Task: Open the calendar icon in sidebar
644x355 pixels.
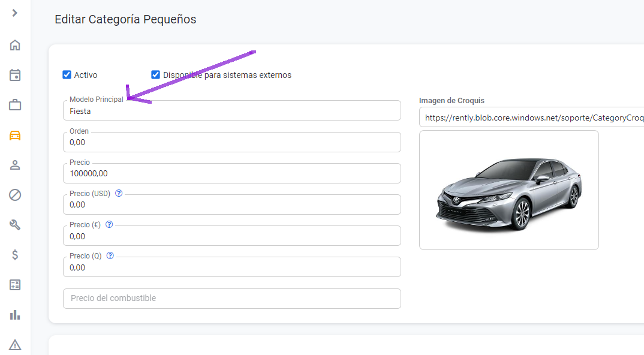Action: pyautogui.click(x=15, y=75)
